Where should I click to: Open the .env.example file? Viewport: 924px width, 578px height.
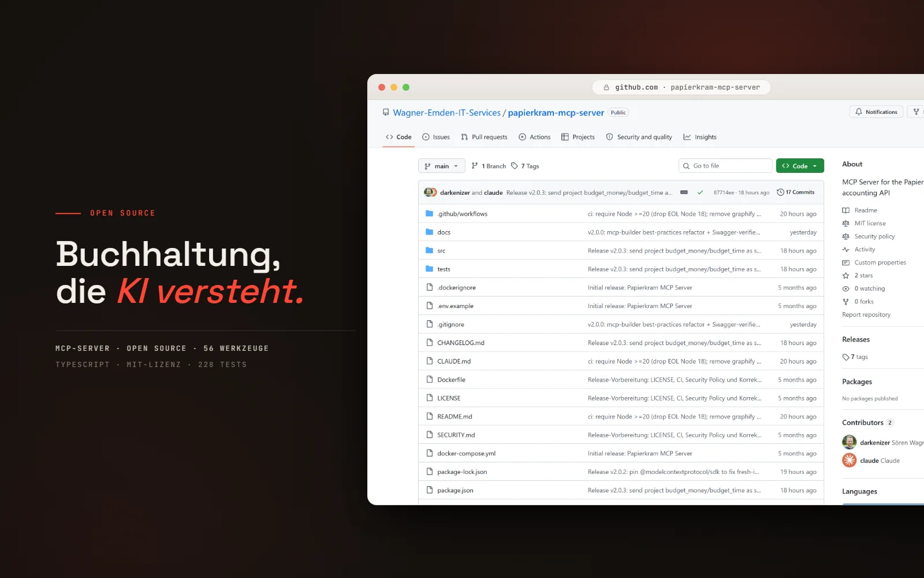pyautogui.click(x=456, y=306)
